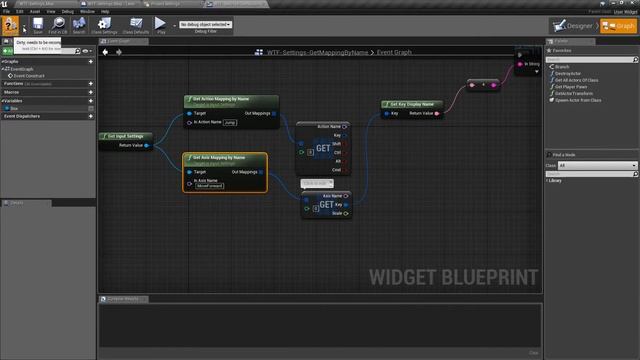Image resolution: width=640 pixels, height=360 pixels.
Task: Click Key pin on Get Key Display Name
Action: (x=387, y=113)
